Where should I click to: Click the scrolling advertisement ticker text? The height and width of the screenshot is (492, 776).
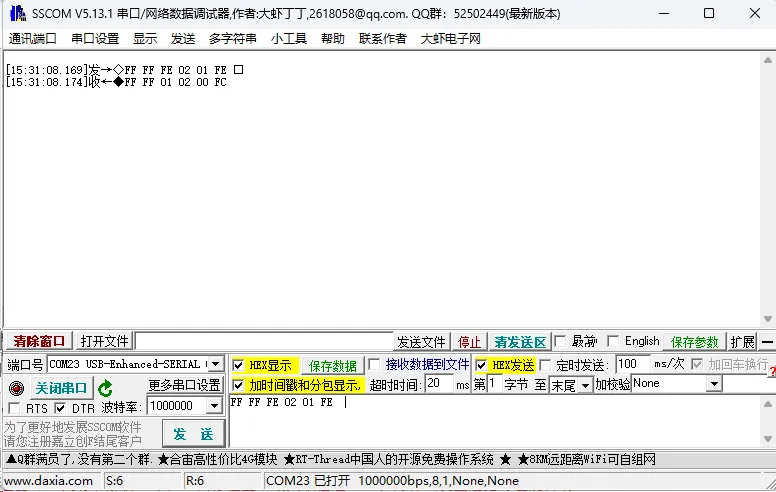click(x=331, y=459)
